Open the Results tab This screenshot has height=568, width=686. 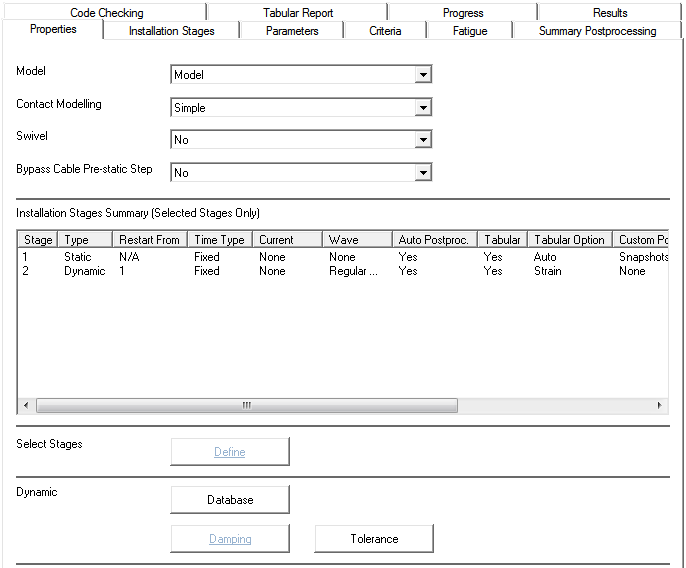610,13
